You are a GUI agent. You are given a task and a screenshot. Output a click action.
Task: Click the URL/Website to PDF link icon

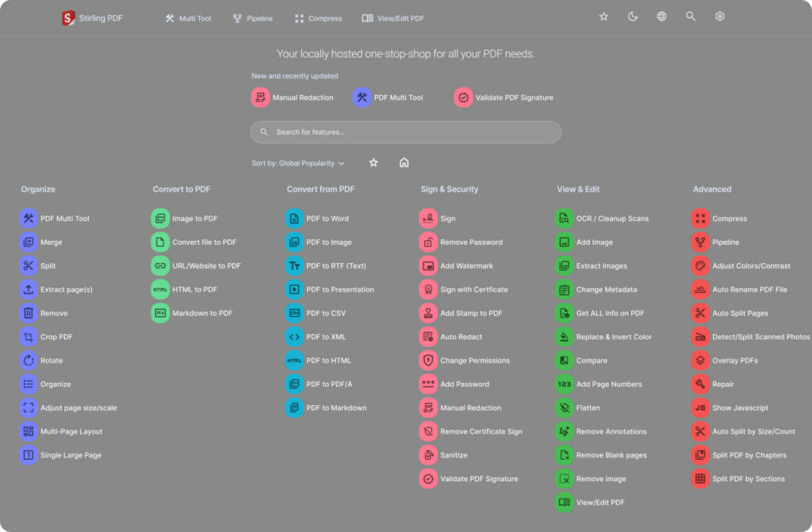[160, 266]
